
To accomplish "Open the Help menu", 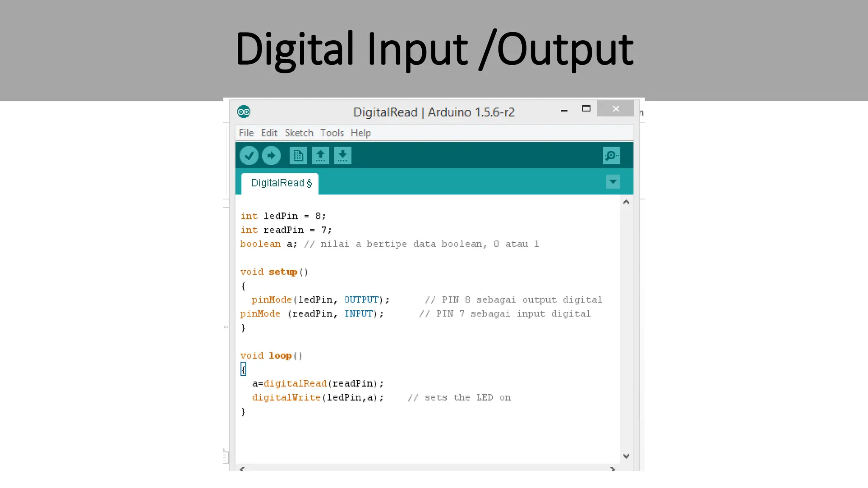I will (x=361, y=133).
